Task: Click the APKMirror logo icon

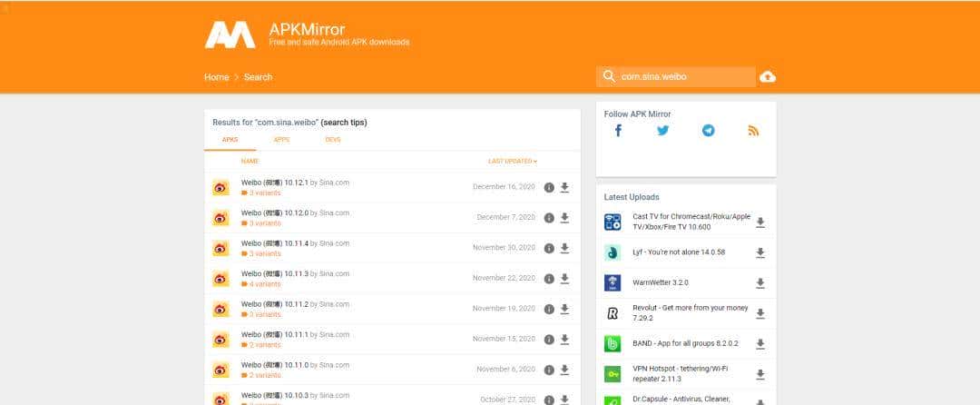Action: tap(230, 35)
